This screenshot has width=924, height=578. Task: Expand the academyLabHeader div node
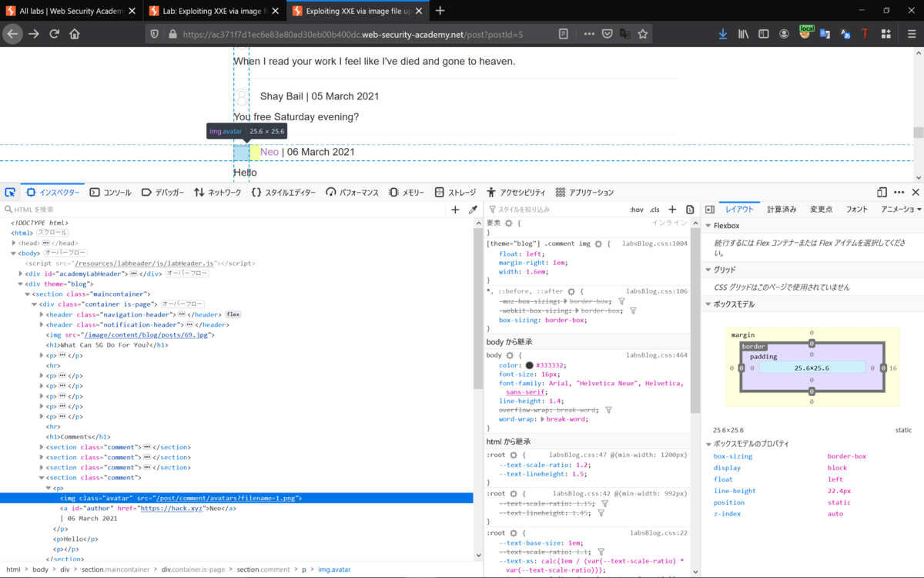pos(22,274)
